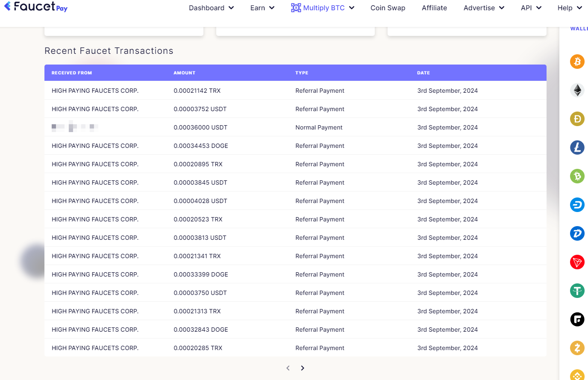Go to next transactions page arrow

[303, 368]
